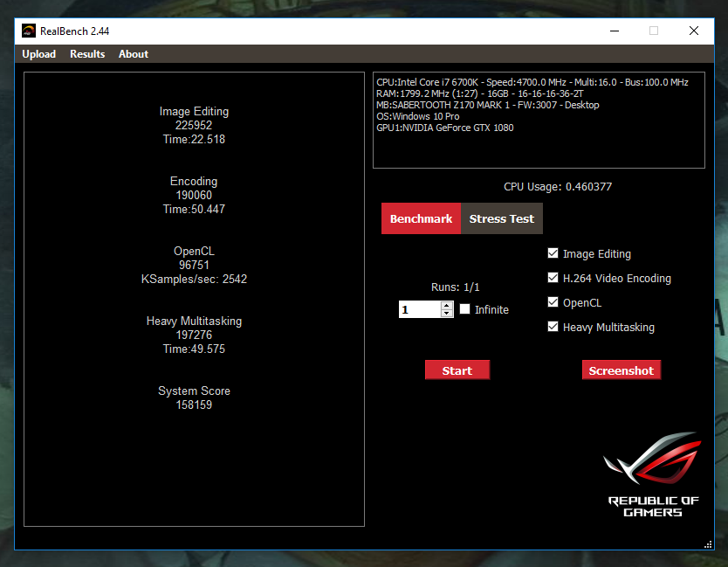Screen dimensions: 728x567
Task: Click 'KSamples/sec: 2542' text
Action: click(194, 280)
